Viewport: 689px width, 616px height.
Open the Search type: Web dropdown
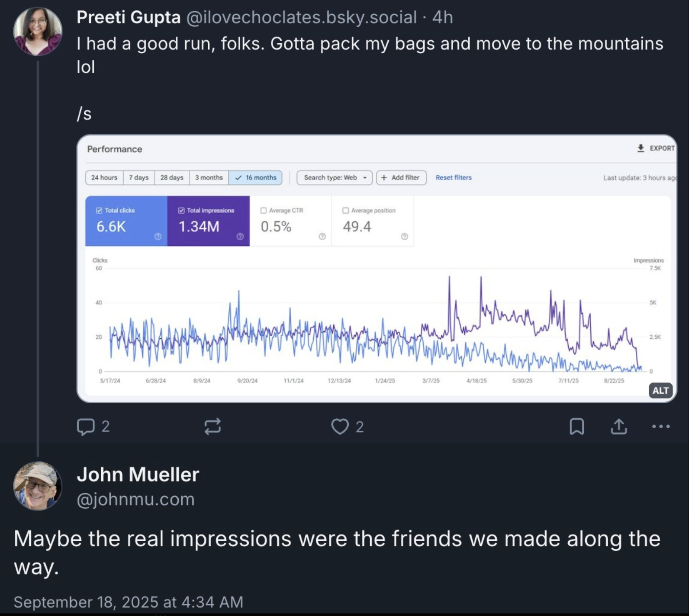coord(334,177)
